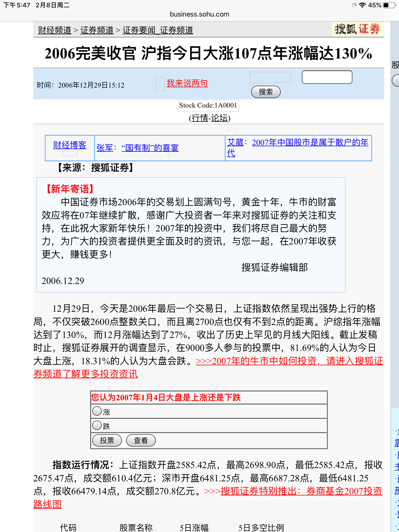Select the 跌 radio button
This screenshot has width=399, height=532.
[x=97, y=425]
